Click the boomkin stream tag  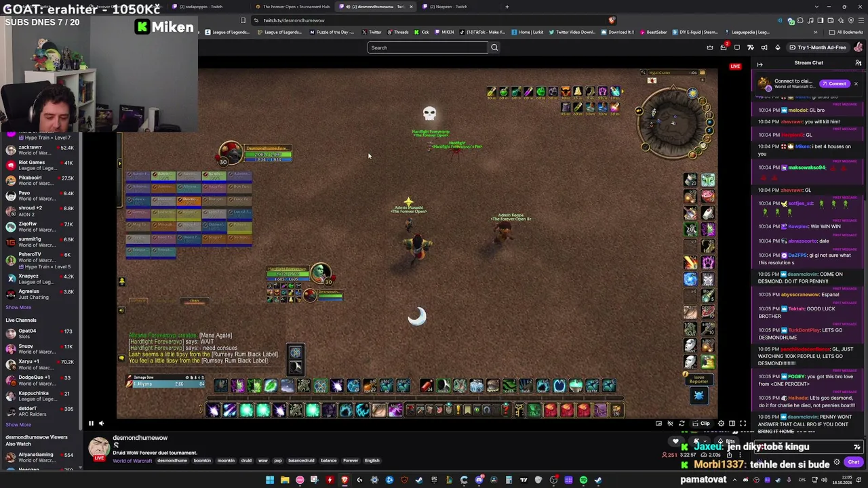pyautogui.click(x=203, y=461)
